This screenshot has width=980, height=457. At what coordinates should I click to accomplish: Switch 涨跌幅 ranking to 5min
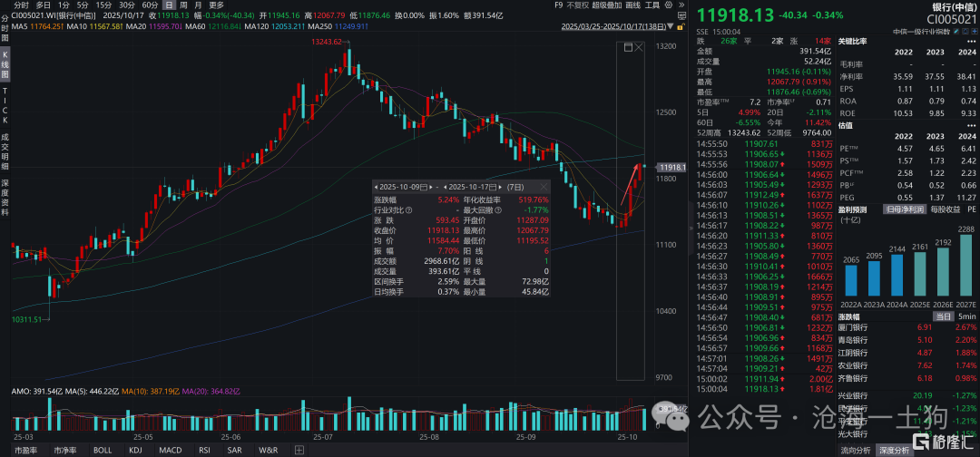point(967,316)
